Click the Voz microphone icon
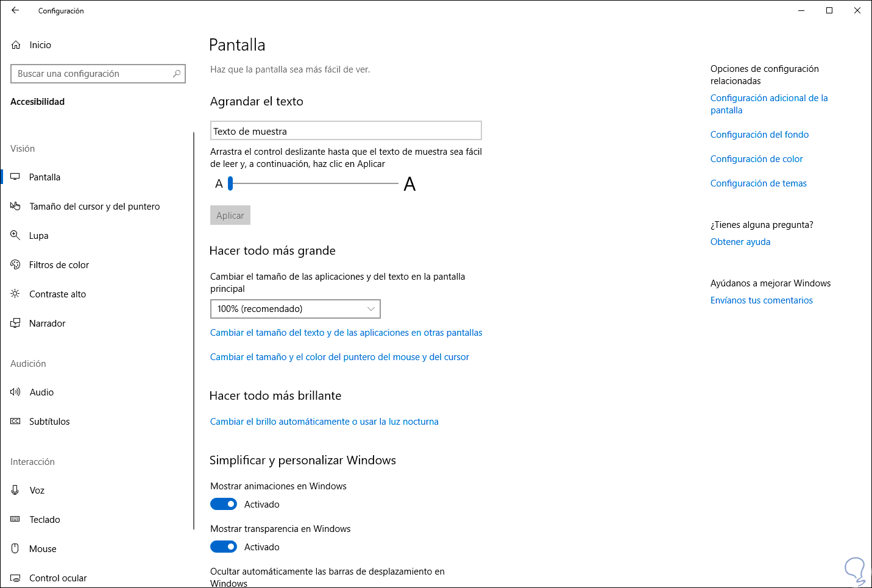This screenshot has height=588, width=872. tap(15, 490)
